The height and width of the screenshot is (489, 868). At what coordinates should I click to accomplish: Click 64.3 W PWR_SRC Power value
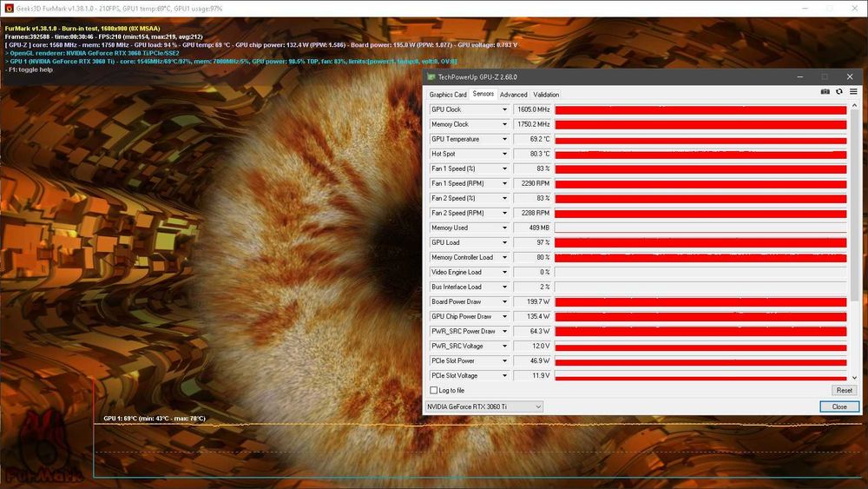click(533, 331)
